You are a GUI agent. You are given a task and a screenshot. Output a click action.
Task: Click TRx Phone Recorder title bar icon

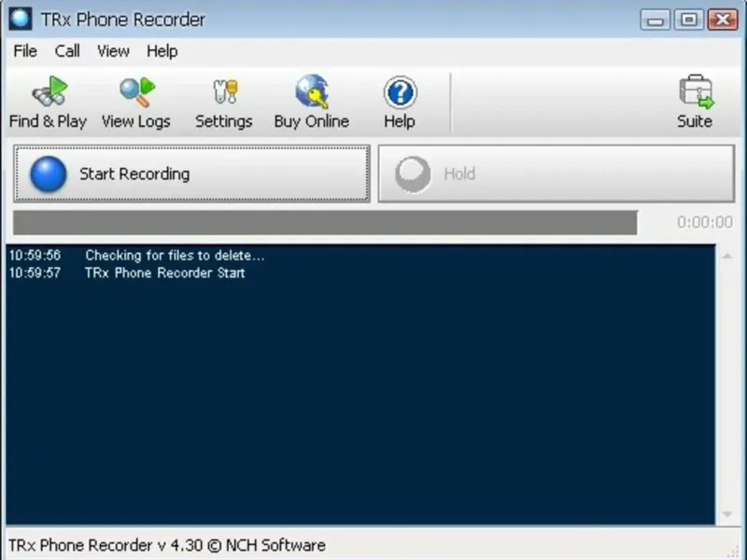point(21,19)
